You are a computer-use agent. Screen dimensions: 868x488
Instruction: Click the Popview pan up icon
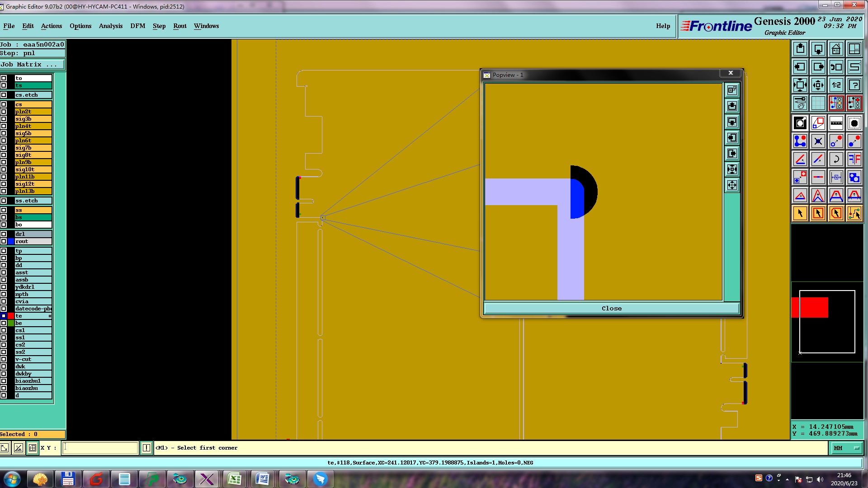click(732, 106)
